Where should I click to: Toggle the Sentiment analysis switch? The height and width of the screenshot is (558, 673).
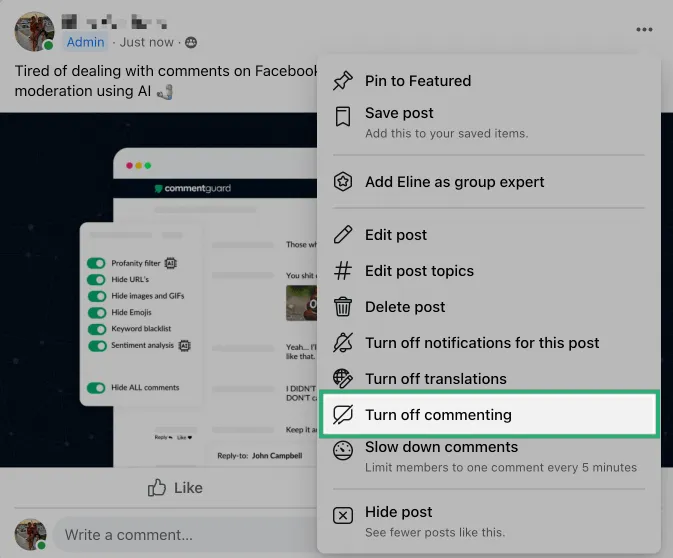click(97, 346)
